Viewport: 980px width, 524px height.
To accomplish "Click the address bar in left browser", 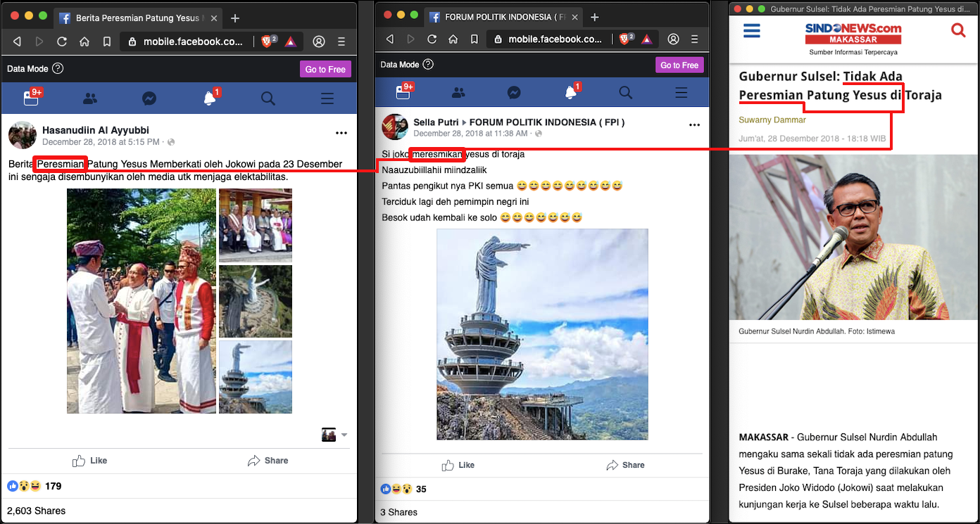I will coord(183,41).
